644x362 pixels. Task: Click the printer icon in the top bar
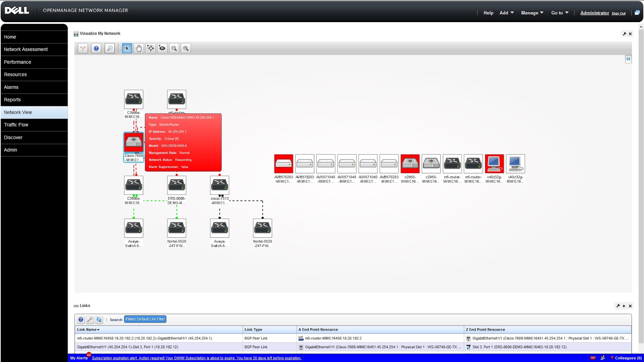point(637,12)
